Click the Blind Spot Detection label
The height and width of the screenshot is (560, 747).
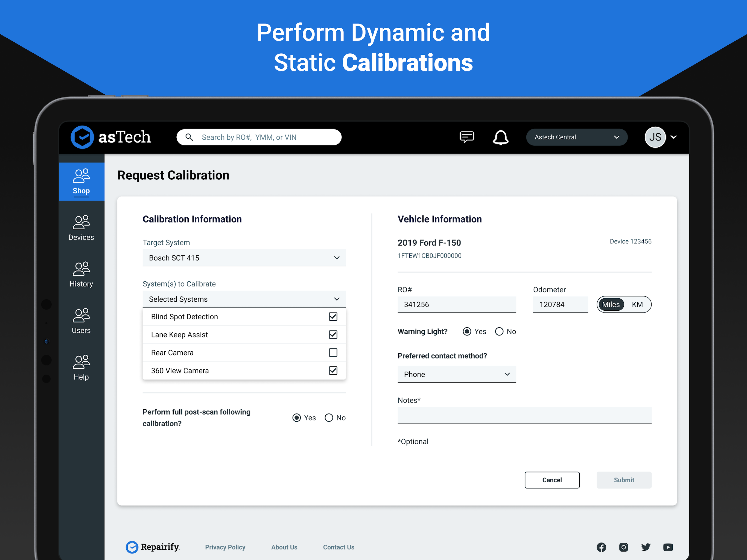click(184, 316)
